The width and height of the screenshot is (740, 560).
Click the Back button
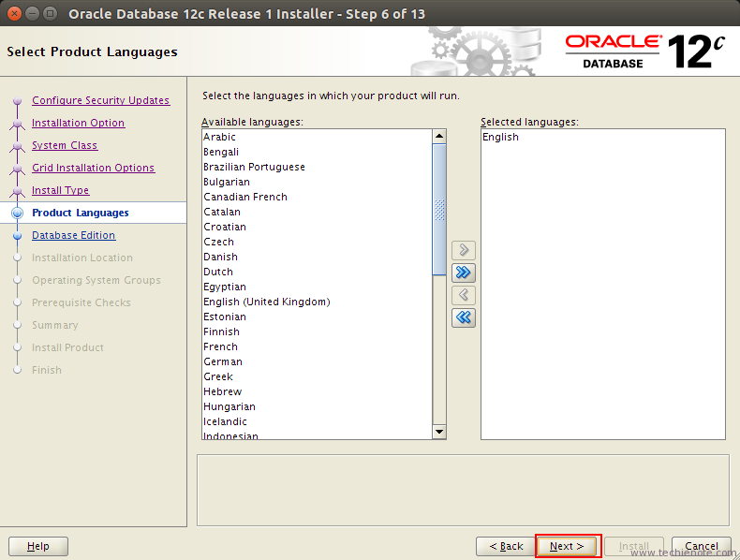click(506, 546)
